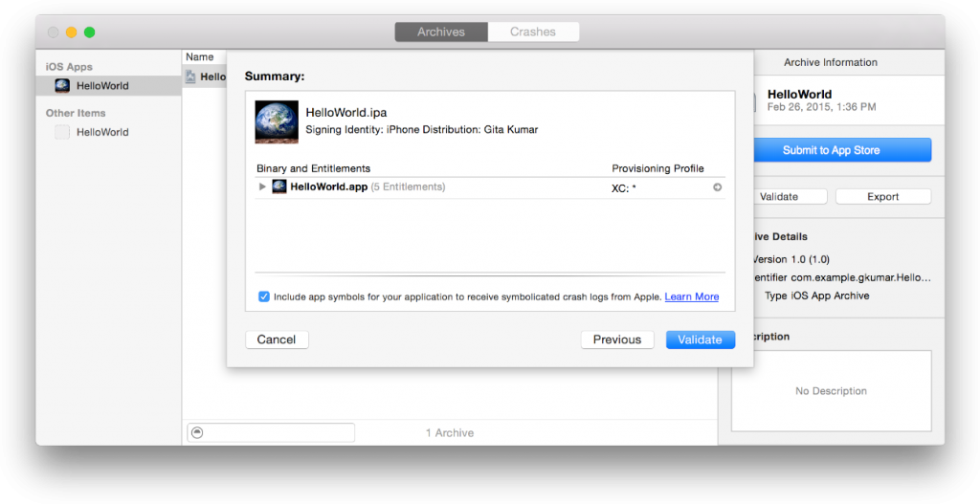Select HelloWorld under iOS Apps

109,85
